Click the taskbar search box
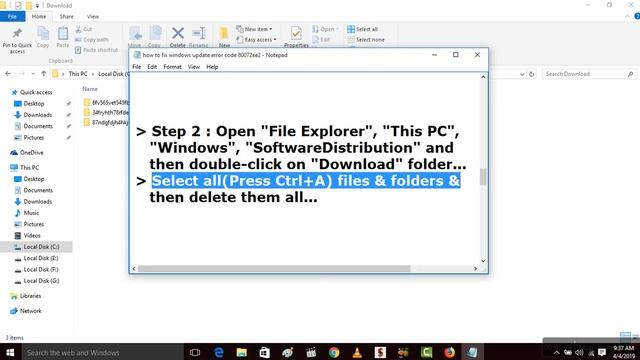 click(102, 352)
